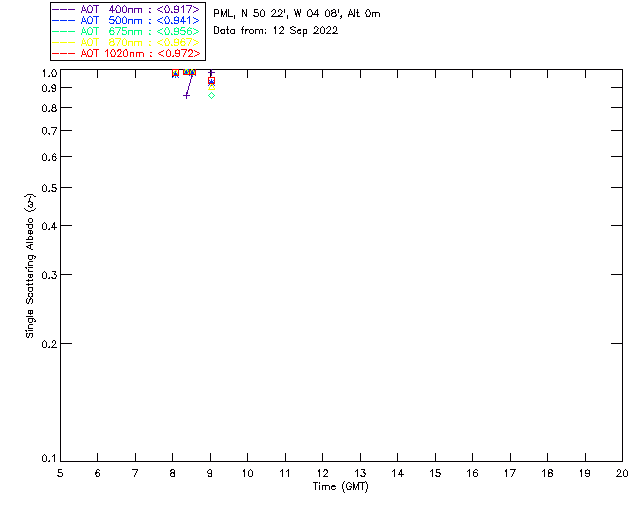Click the PML station location title text
This screenshot has height=512, width=640.
[297, 14]
